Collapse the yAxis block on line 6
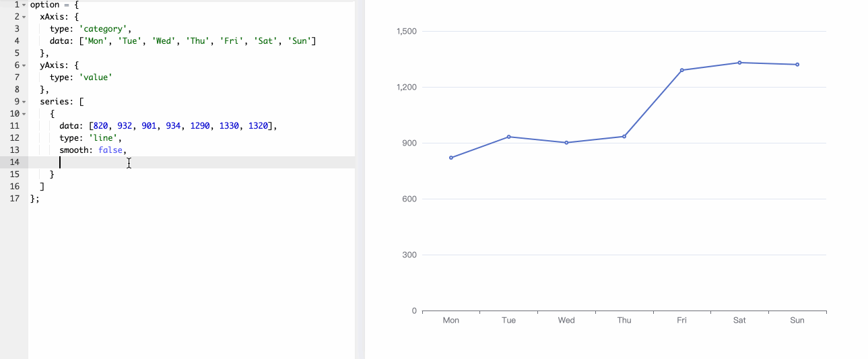Viewport: 868px width, 359px height. 24,65
